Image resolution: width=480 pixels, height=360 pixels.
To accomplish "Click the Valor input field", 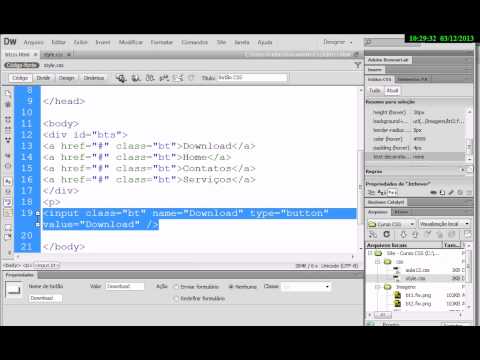I will coord(125,286).
